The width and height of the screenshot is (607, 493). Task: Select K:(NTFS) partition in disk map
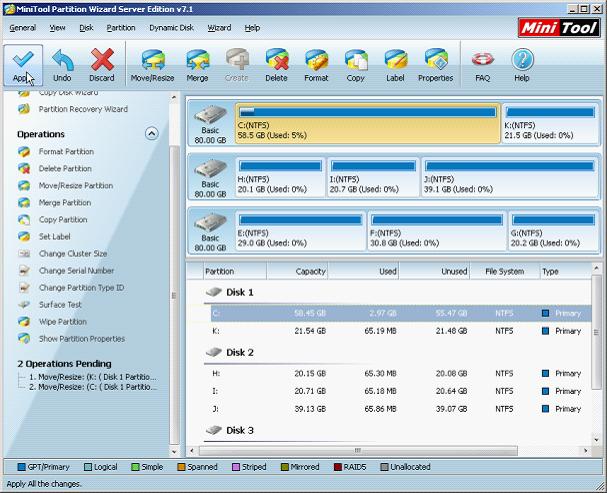[550, 123]
